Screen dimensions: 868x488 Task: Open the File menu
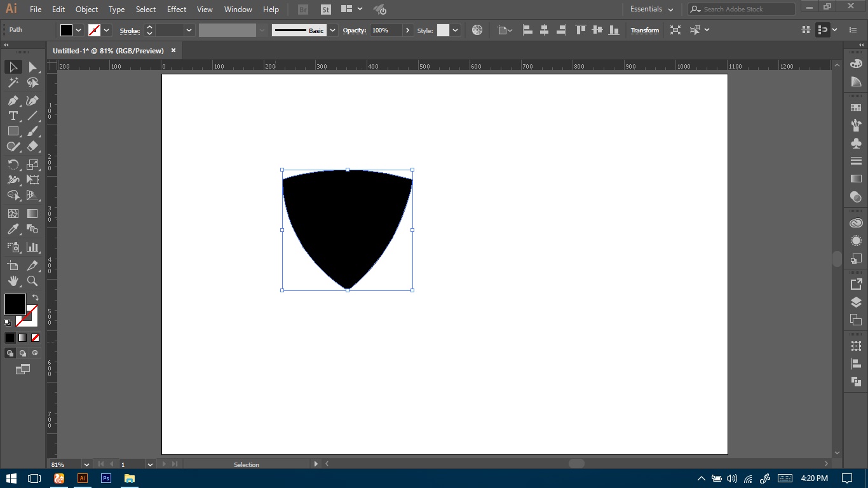pyautogui.click(x=36, y=9)
